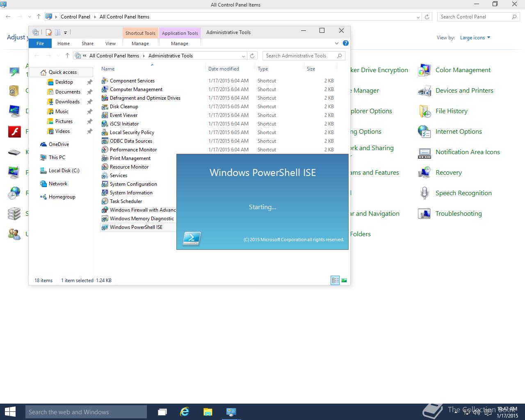Expand Administrative Tools address bar history dropdown
The height and width of the screenshot is (420, 525).
243,56
